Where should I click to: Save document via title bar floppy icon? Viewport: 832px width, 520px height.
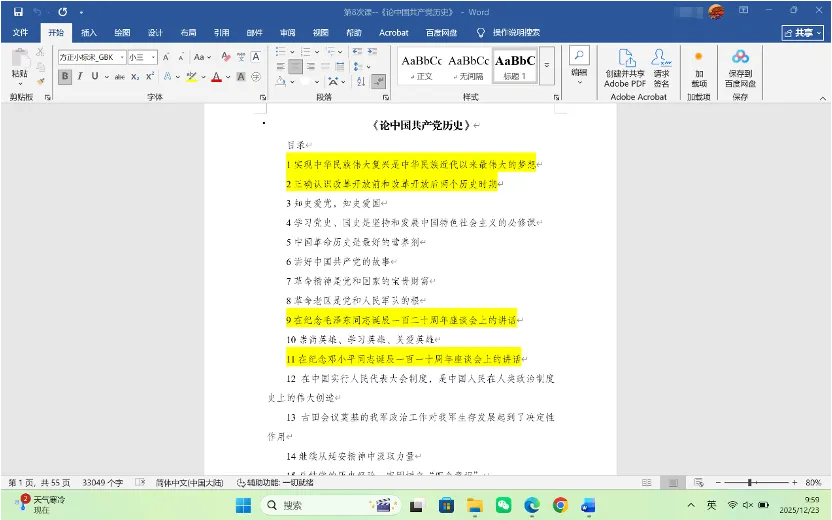tap(19, 12)
